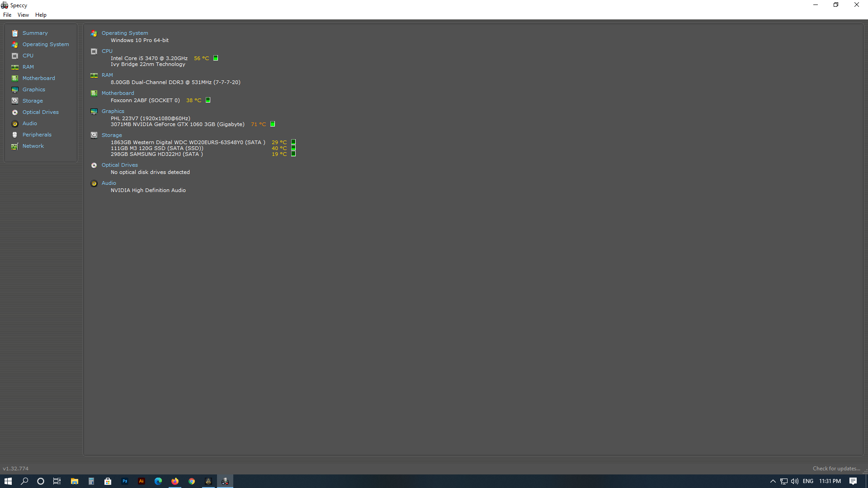Click the Audio speaker icon in sidebar
Image resolution: width=868 pixels, height=488 pixels.
(x=15, y=123)
